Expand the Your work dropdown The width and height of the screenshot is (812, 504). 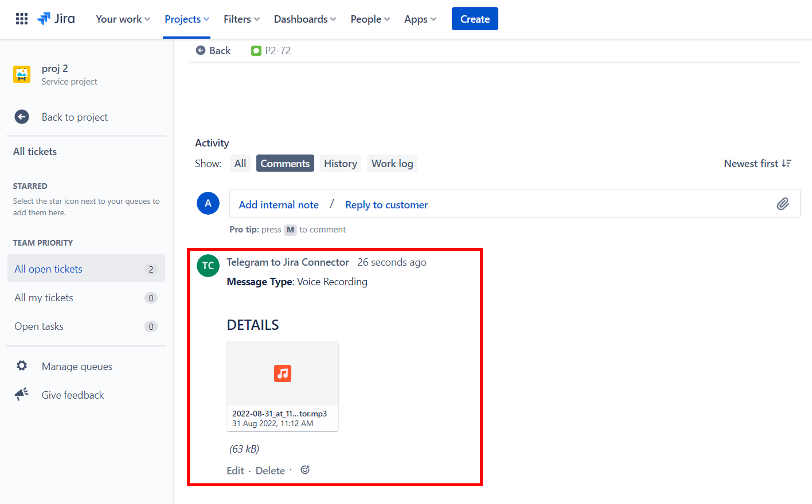[x=123, y=19]
